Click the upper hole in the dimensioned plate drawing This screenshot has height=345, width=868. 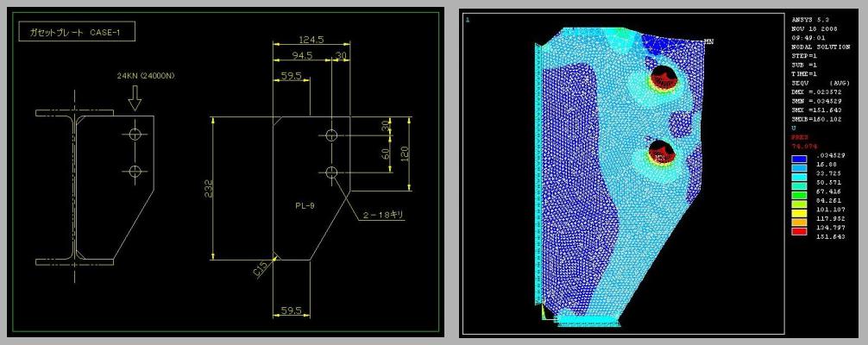pyautogui.click(x=332, y=135)
